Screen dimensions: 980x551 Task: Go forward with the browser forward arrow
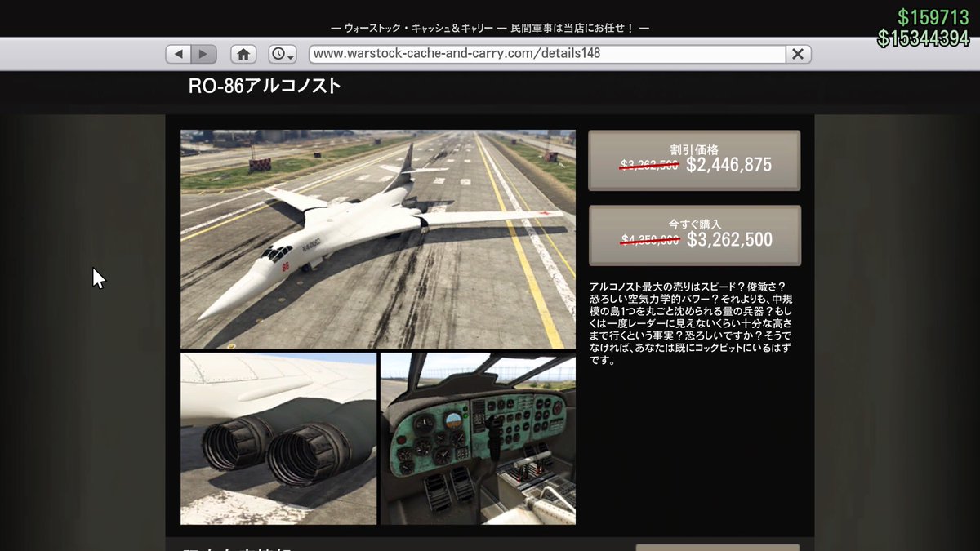[203, 54]
